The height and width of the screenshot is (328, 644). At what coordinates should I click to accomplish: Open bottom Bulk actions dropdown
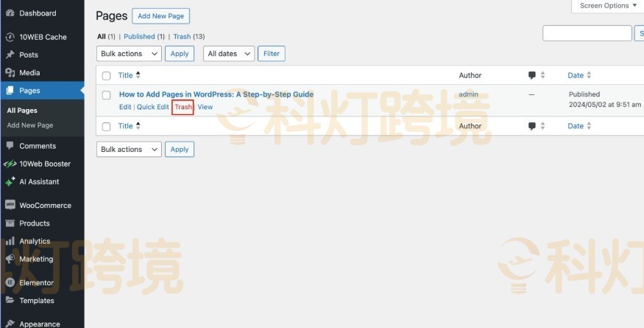tap(129, 150)
